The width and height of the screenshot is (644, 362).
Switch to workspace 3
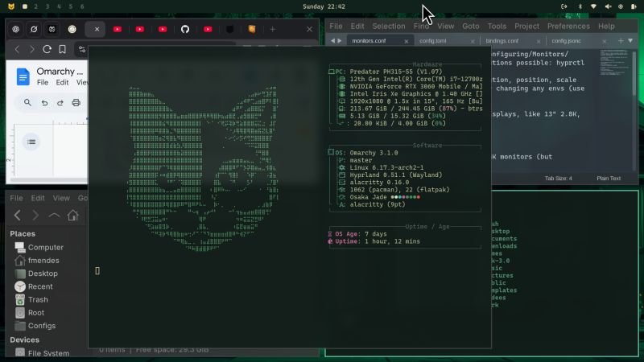47,6
